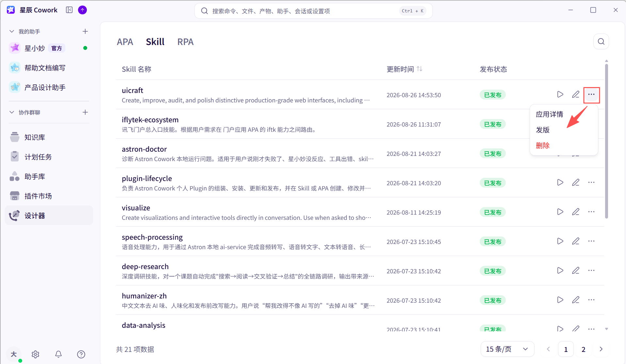
Task: Open more options for plugin-lifecycle row
Action: [x=591, y=183]
